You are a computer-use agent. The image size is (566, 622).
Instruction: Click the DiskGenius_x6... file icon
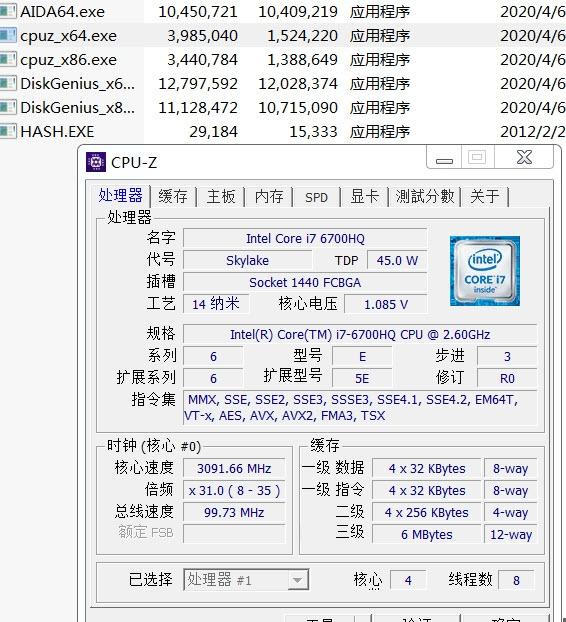(x=8, y=83)
